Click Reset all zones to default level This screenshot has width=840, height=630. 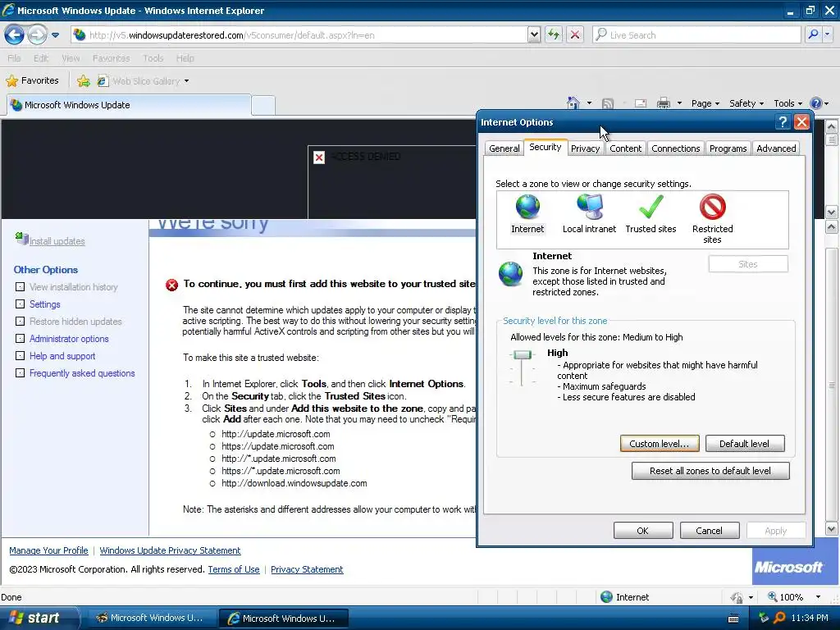[710, 471]
